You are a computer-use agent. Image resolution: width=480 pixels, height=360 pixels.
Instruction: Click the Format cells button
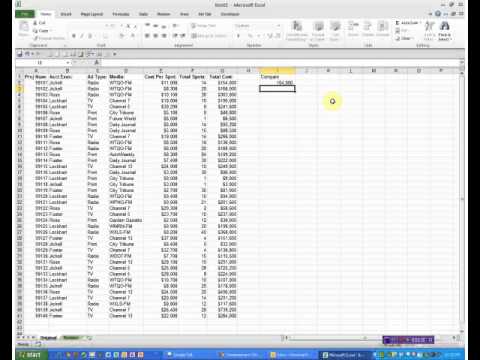383,29
